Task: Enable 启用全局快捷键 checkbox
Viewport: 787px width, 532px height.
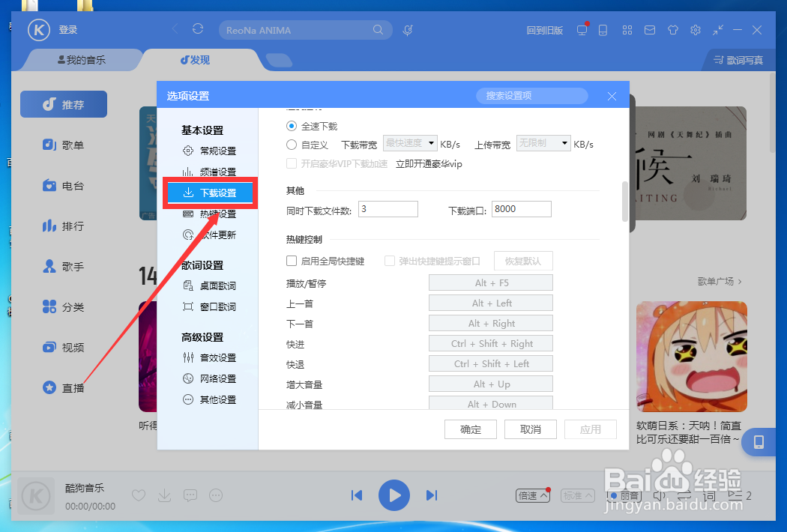Action: coord(291,261)
